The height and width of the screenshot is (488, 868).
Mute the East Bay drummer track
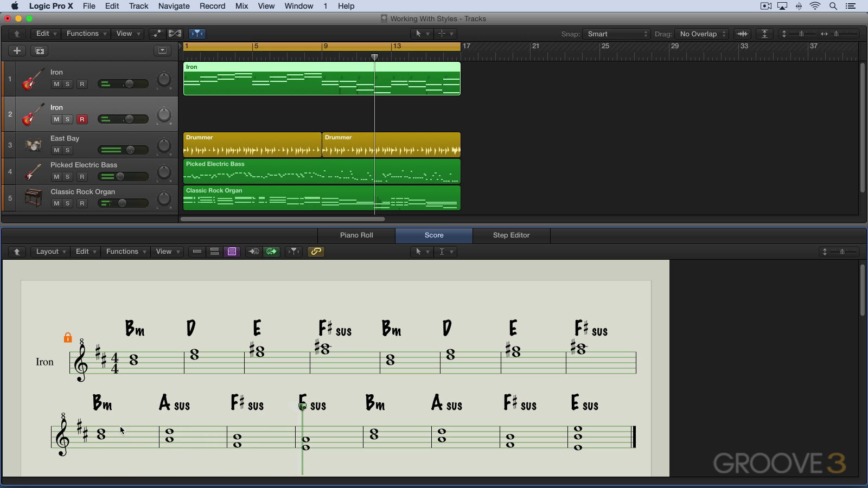(x=56, y=150)
